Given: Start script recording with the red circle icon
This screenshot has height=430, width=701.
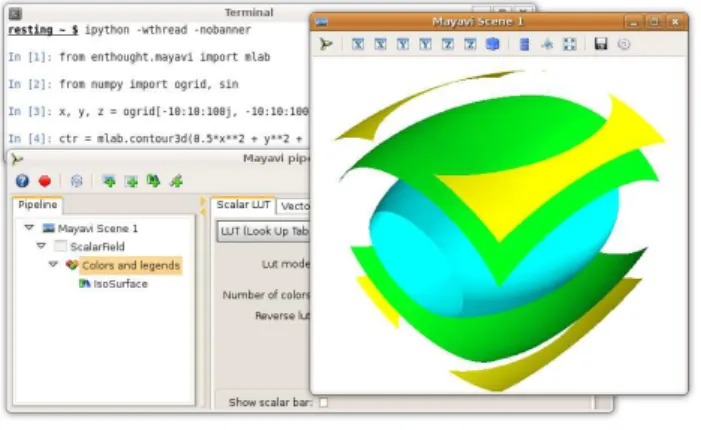Looking at the screenshot, I should [45, 181].
